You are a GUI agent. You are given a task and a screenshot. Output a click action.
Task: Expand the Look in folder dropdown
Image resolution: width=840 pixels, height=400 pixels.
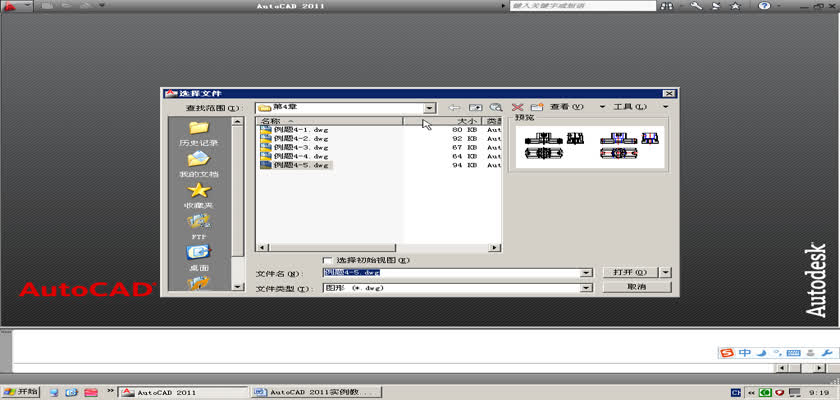pyautogui.click(x=430, y=108)
